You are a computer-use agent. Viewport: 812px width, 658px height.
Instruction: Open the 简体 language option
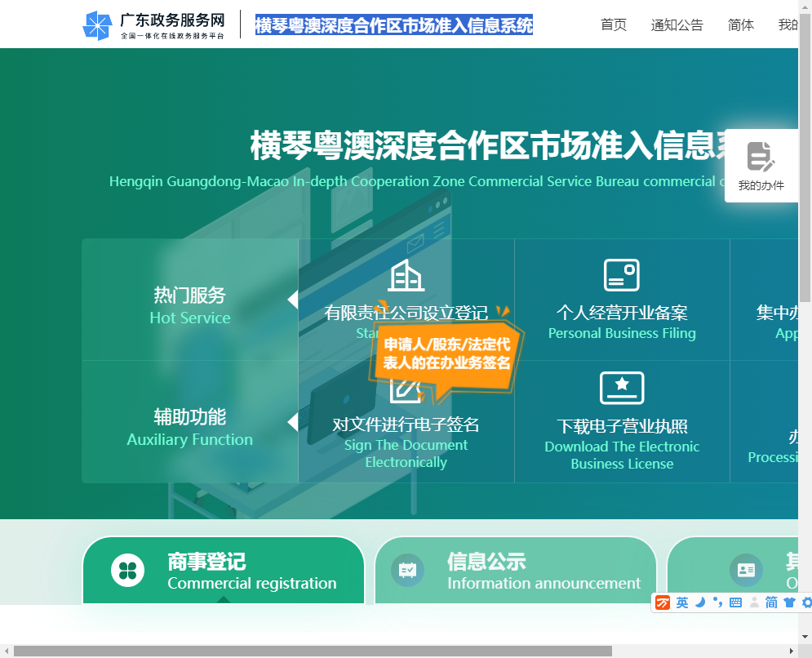740,24
